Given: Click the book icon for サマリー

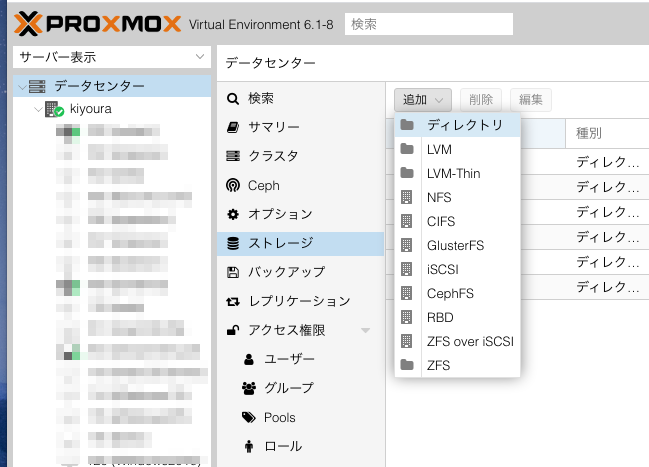Looking at the screenshot, I should 233,127.
